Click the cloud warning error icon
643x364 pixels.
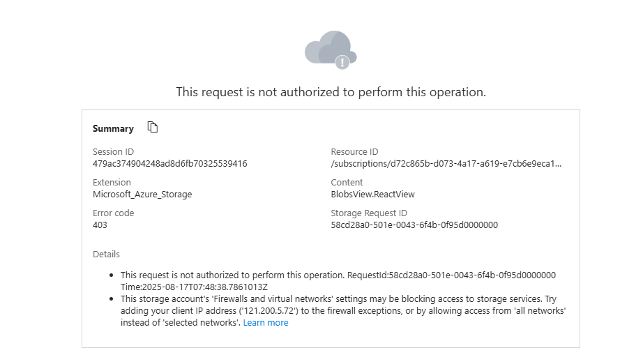[331, 50]
